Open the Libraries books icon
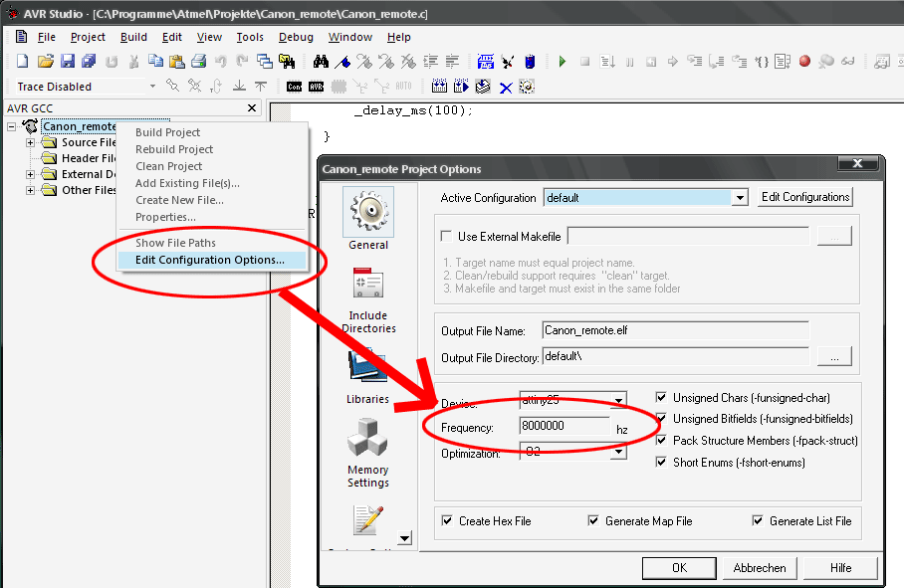Viewport: 904px width, 588px height. coord(367,364)
